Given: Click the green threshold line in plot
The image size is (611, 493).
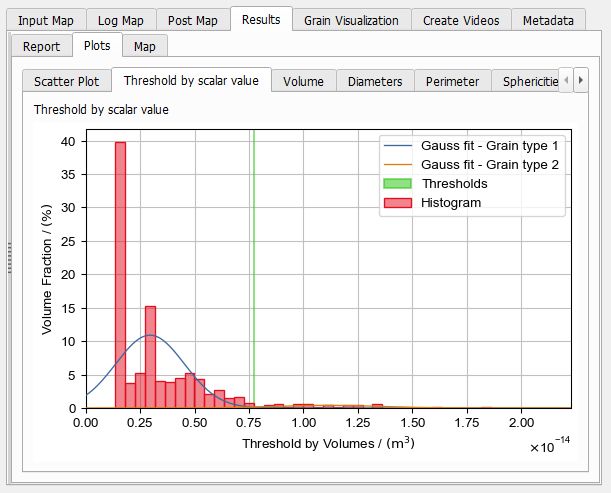Looking at the screenshot, I should click(254, 269).
